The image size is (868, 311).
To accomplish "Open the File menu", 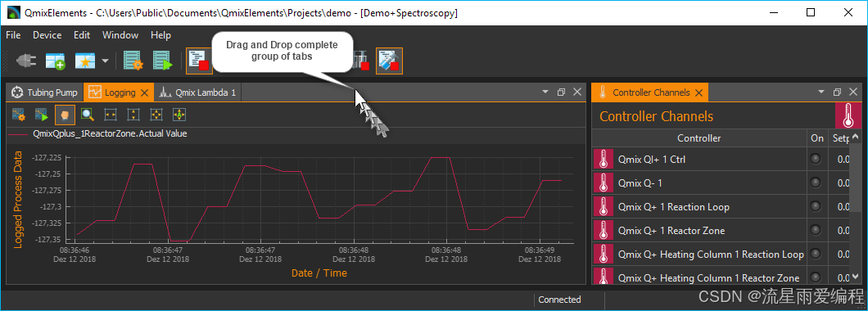I will [13, 35].
